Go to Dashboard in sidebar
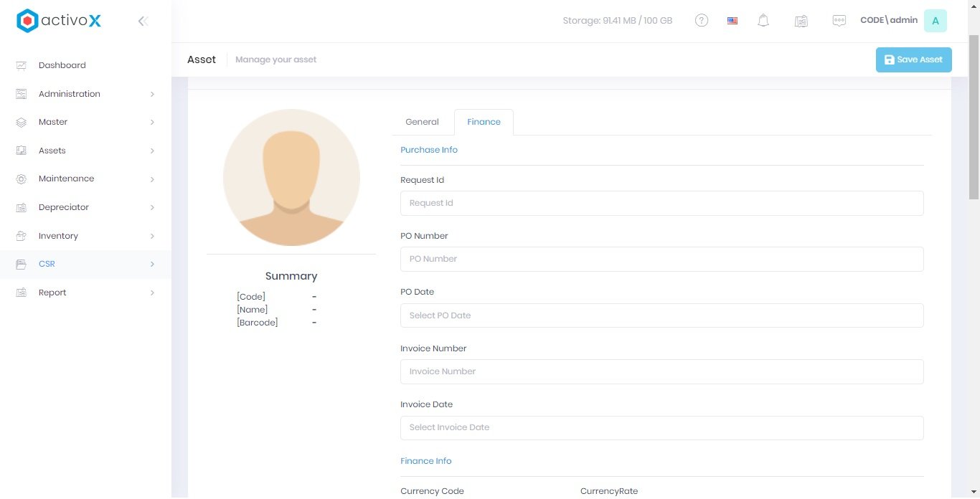 tap(62, 65)
